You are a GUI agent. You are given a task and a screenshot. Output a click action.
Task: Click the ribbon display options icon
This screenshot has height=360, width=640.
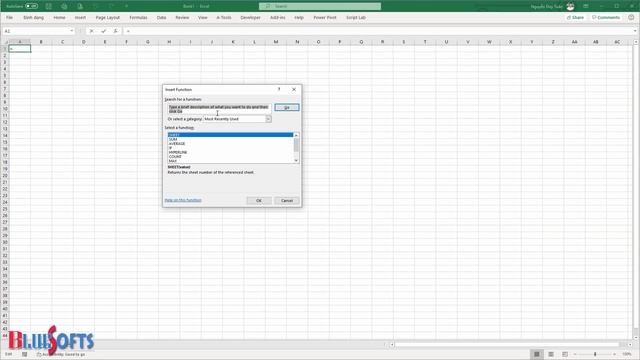click(x=586, y=6)
